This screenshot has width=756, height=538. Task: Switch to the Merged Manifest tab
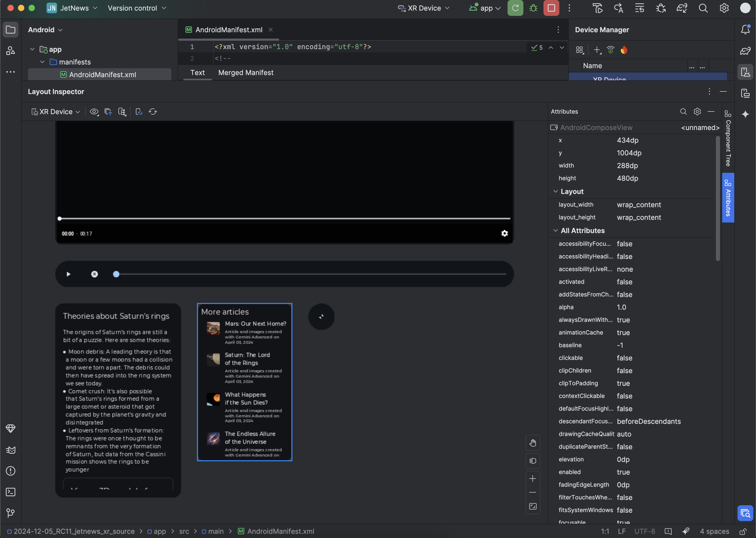[245, 72]
